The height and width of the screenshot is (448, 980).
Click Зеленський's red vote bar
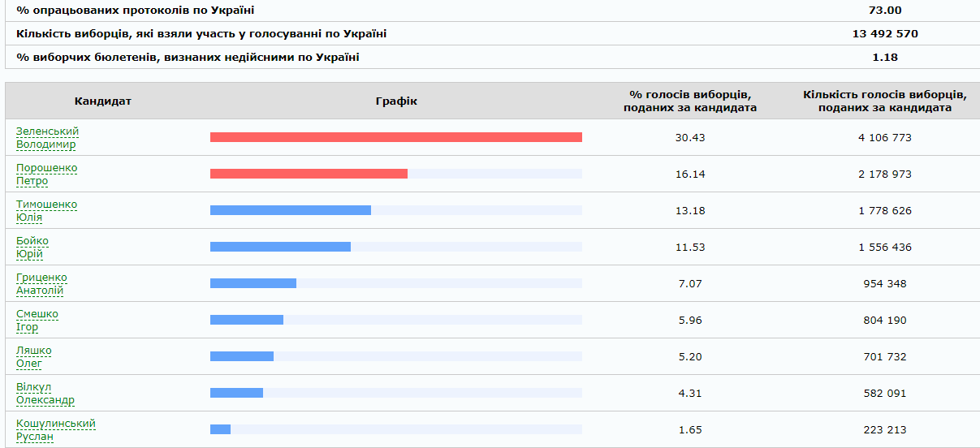click(x=395, y=137)
